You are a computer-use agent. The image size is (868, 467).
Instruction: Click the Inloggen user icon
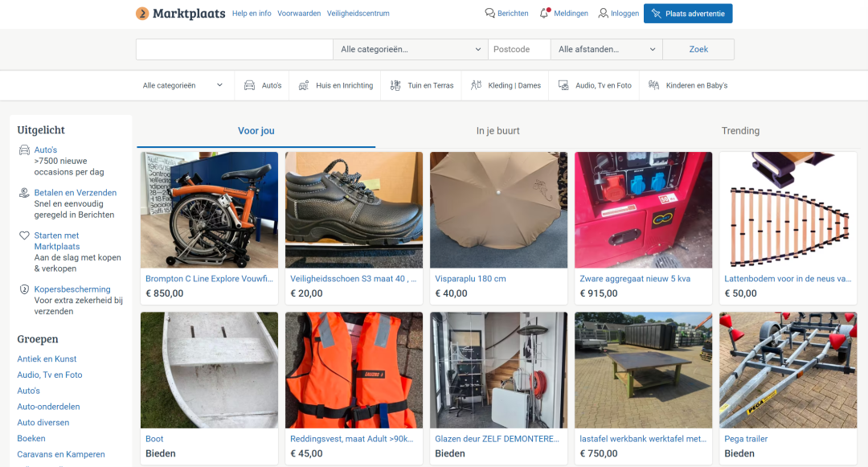pyautogui.click(x=603, y=14)
